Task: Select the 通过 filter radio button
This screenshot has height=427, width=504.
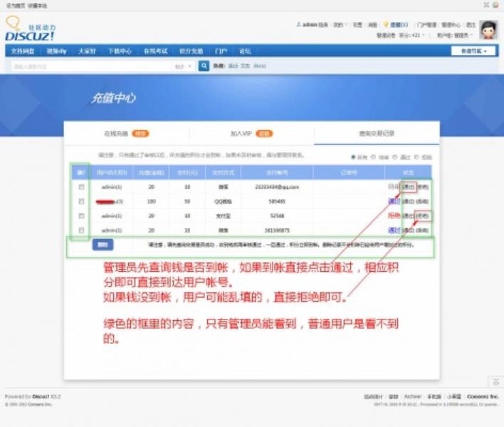Action: (x=395, y=157)
